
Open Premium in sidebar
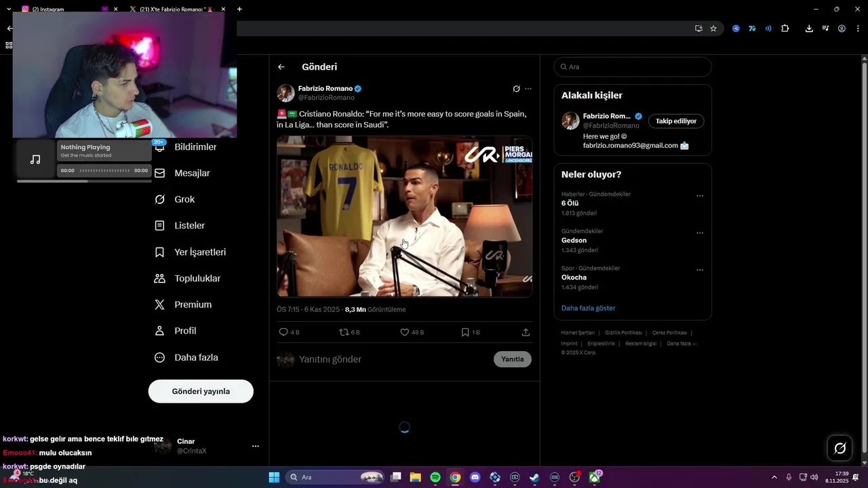183,305
